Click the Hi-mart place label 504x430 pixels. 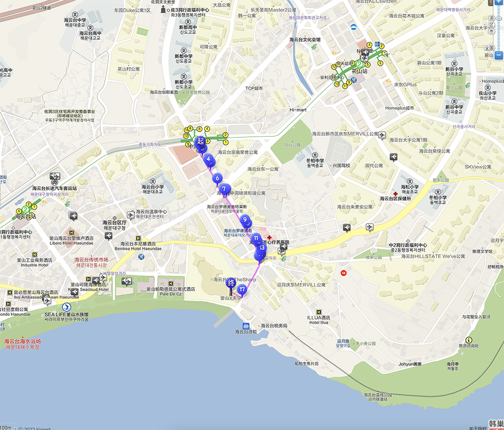click(x=298, y=110)
